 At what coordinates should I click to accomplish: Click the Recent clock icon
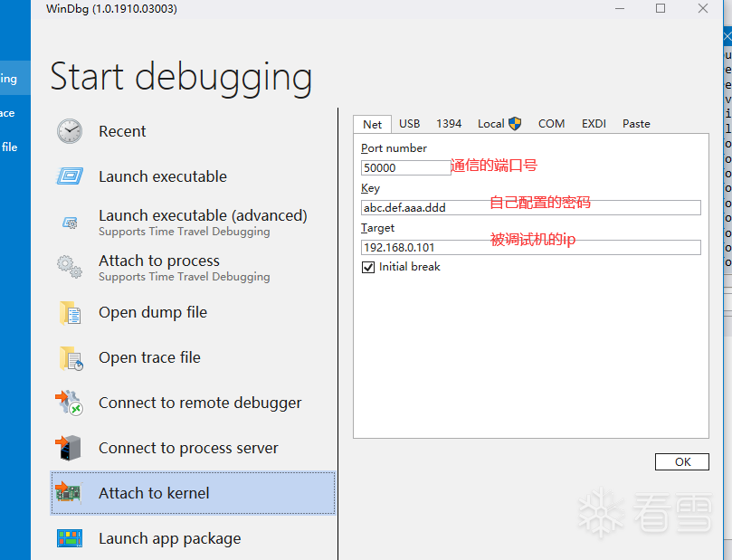70,131
